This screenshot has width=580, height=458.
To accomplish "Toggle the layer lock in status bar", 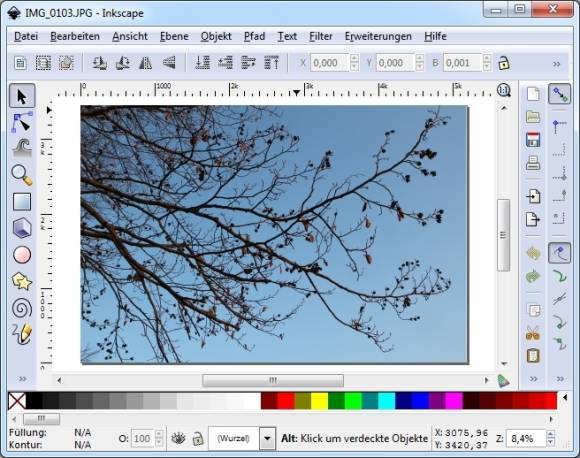I will [x=198, y=439].
